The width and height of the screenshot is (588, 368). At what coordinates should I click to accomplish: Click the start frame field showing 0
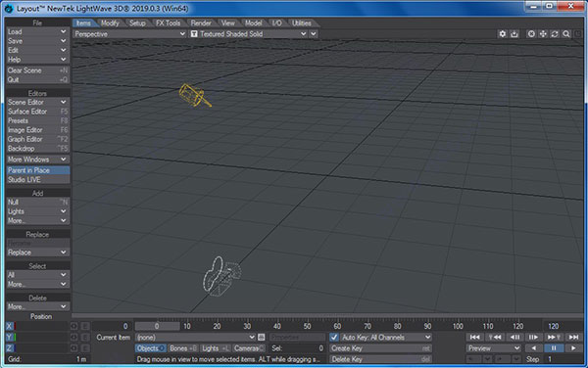click(x=112, y=327)
